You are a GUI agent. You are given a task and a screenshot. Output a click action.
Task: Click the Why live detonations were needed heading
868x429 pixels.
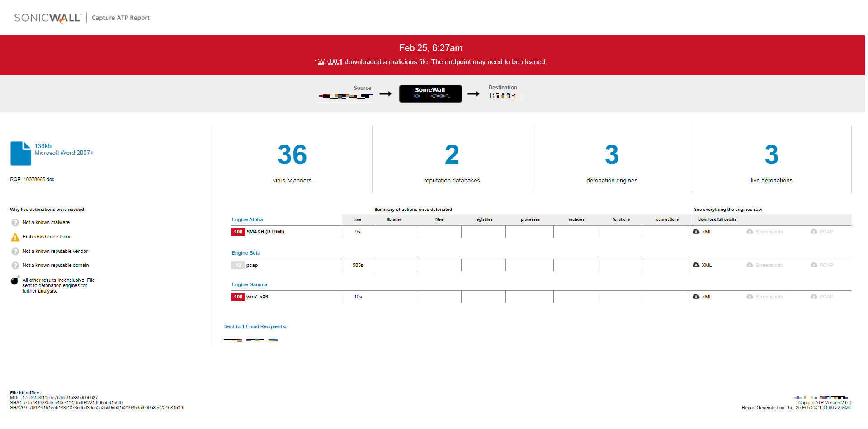point(47,210)
